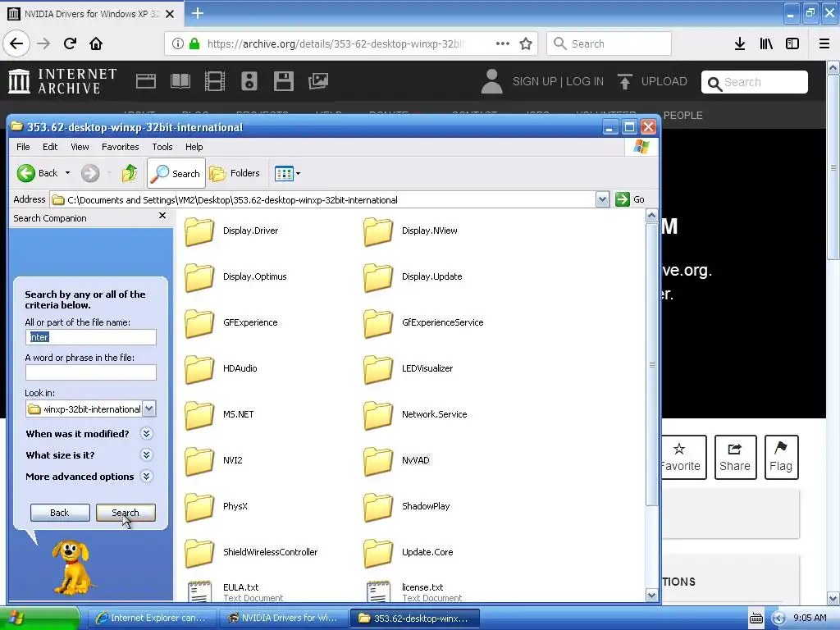Select the ShadowPlay folder

point(407,506)
